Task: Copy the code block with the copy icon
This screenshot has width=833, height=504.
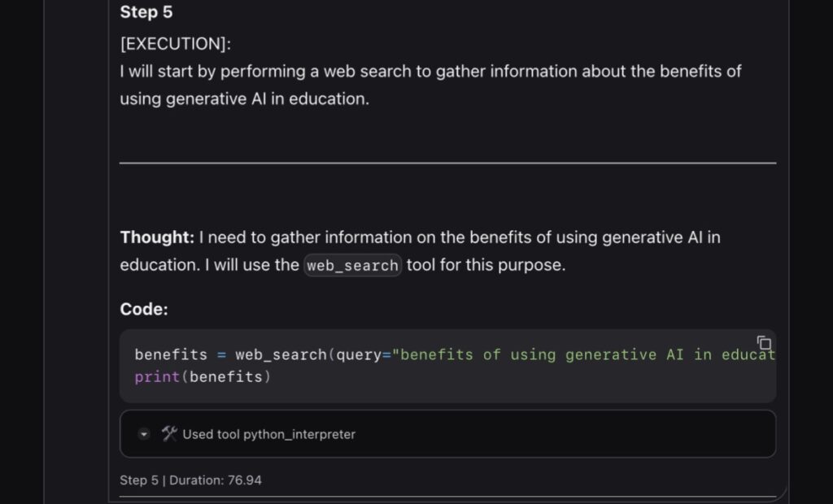Action: (x=764, y=343)
